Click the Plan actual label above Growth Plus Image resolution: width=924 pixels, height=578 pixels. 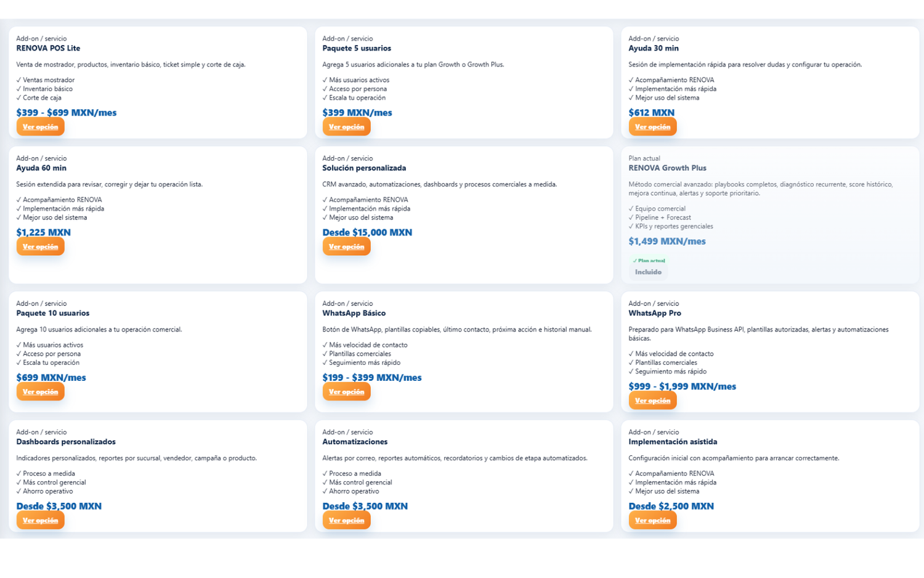644,158
